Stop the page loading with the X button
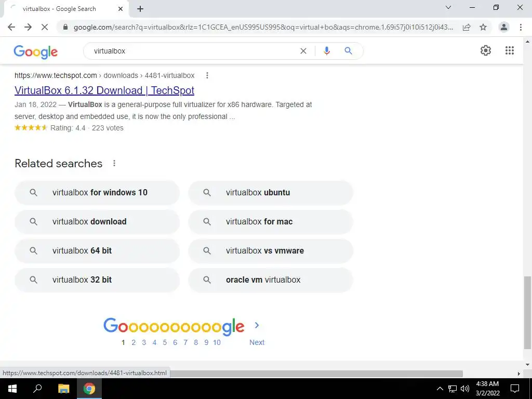 [45, 27]
